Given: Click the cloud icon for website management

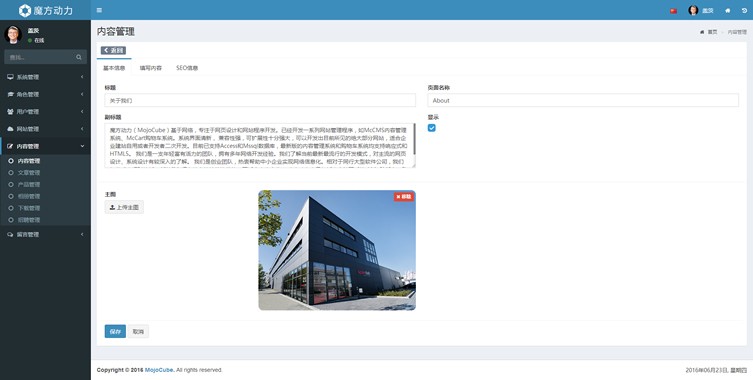Looking at the screenshot, I should point(11,129).
